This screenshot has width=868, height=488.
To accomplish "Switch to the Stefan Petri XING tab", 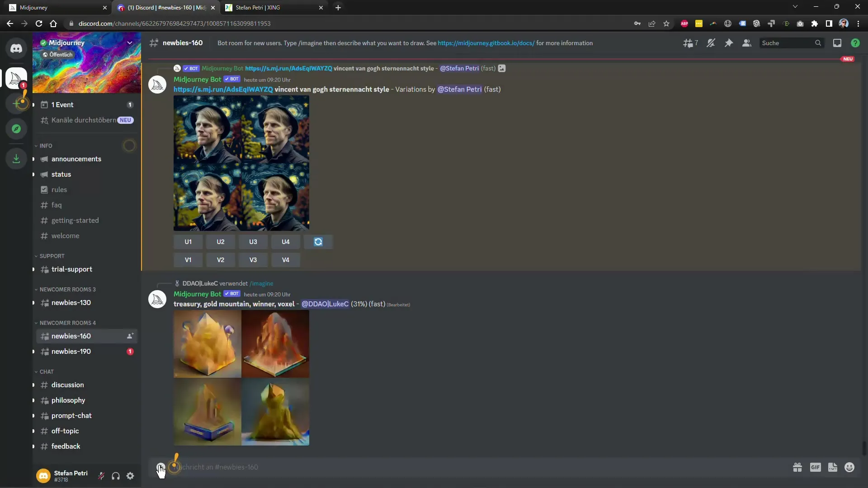I will [x=273, y=8].
